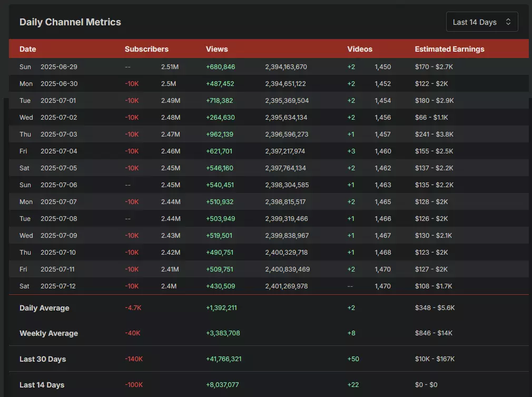Click earnings $66 - $1.1K
532x397 pixels.
431,117
